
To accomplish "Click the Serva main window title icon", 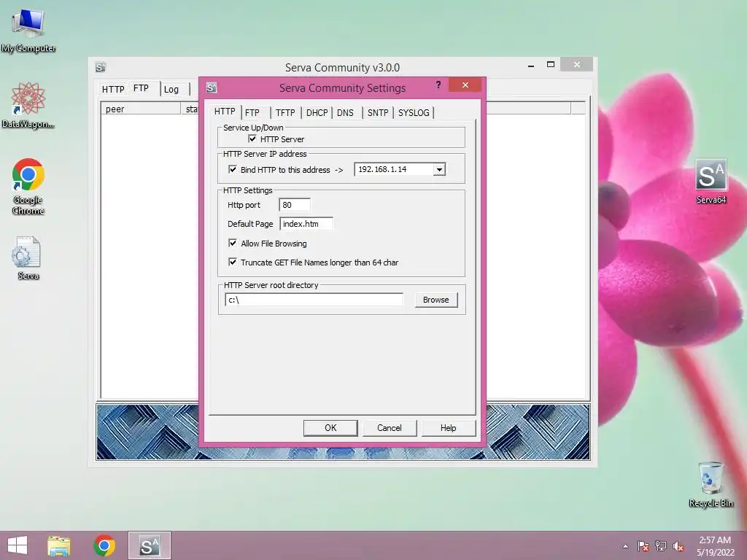I will 100,67.
